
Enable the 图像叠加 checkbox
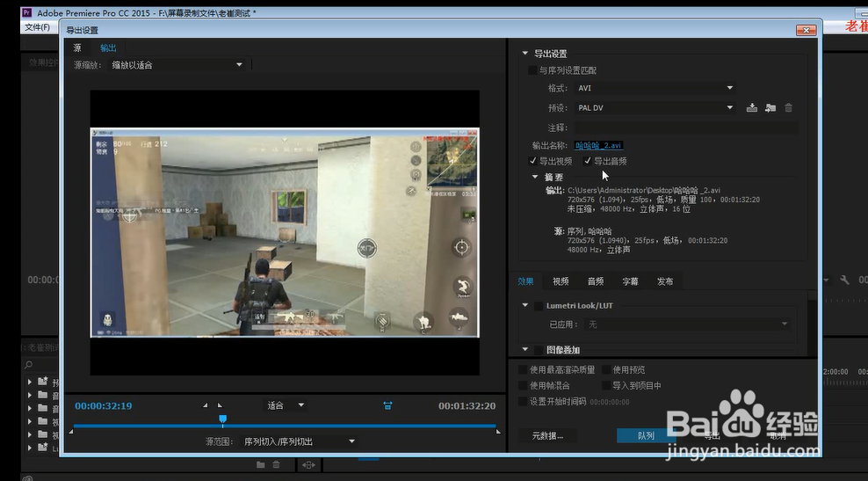pos(538,350)
